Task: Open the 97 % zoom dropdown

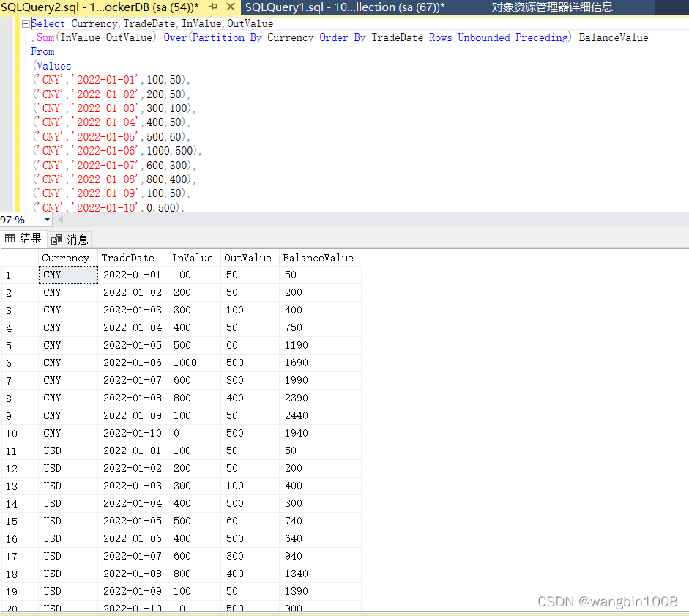Action: pos(47,220)
